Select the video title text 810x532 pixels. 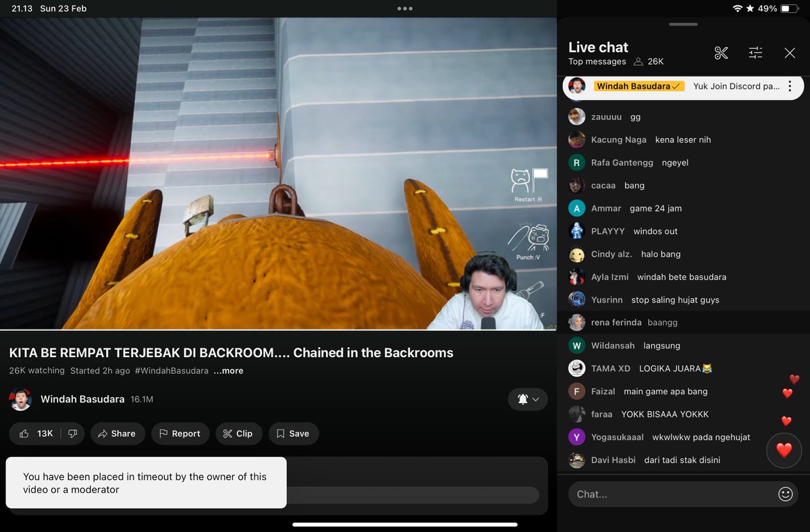click(231, 352)
